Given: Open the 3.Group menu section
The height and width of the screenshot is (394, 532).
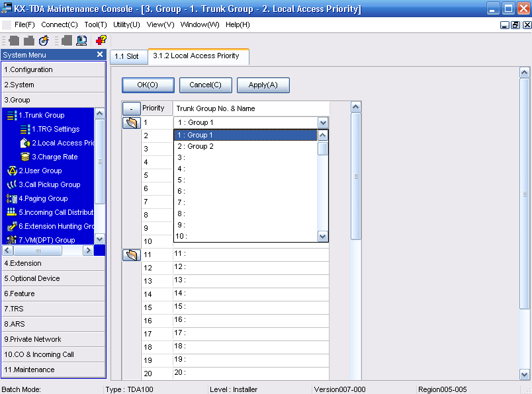Looking at the screenshot, I should click(x=54, y=100).
